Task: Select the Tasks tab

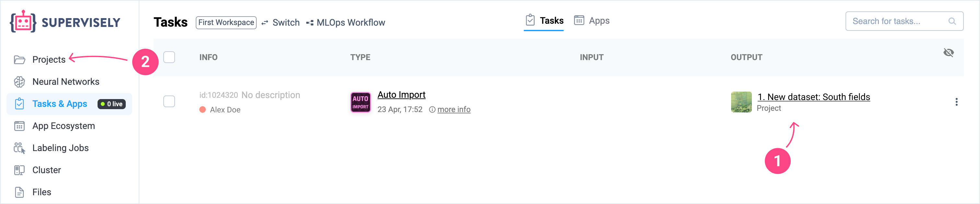Action: click(x=544, y=20)
